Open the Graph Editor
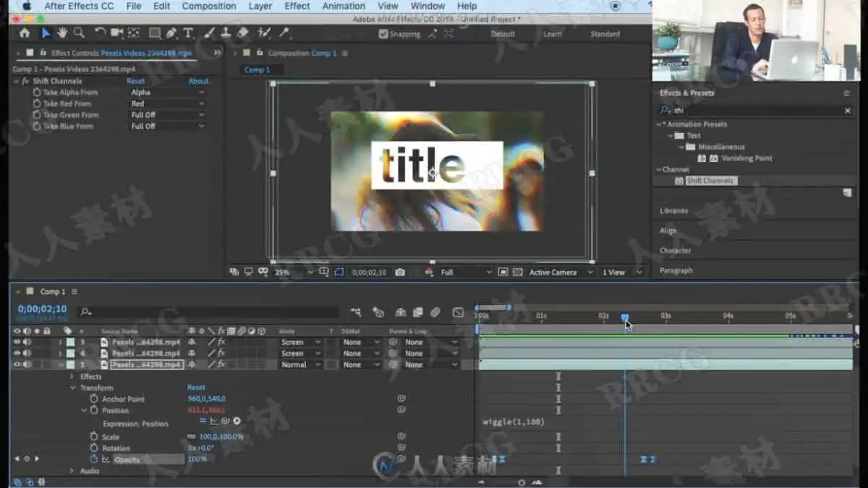This screenshot has width=868, height=488. coord(458,312)
